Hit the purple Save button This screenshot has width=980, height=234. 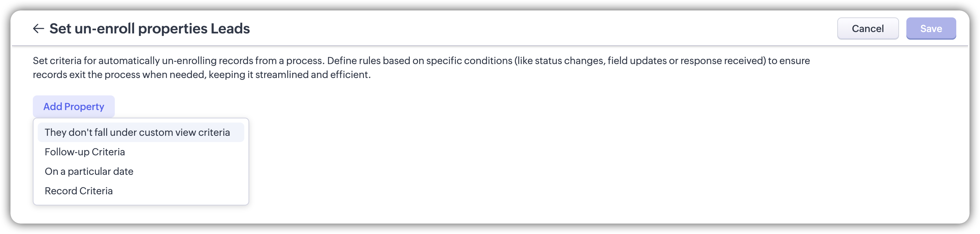(x=930, y=29)
